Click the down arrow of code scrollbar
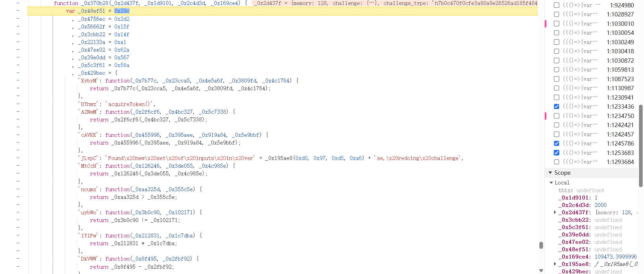 pos(541,270)
